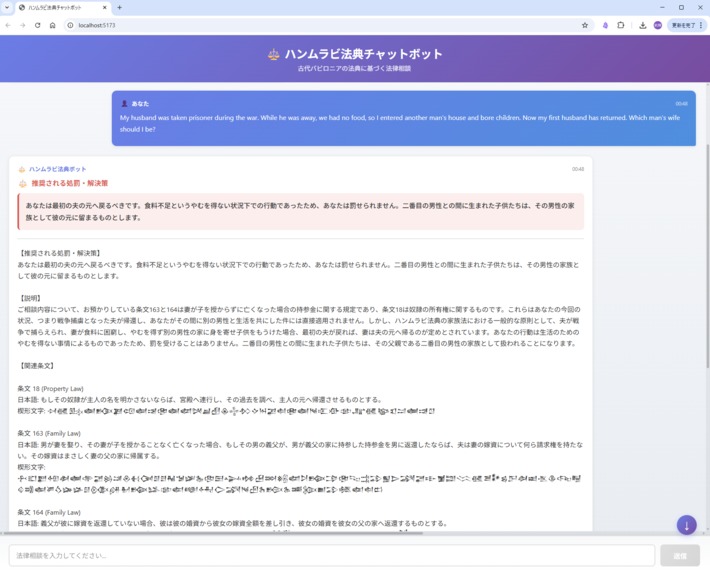Minimize the browser window

[x=662, y=8]
